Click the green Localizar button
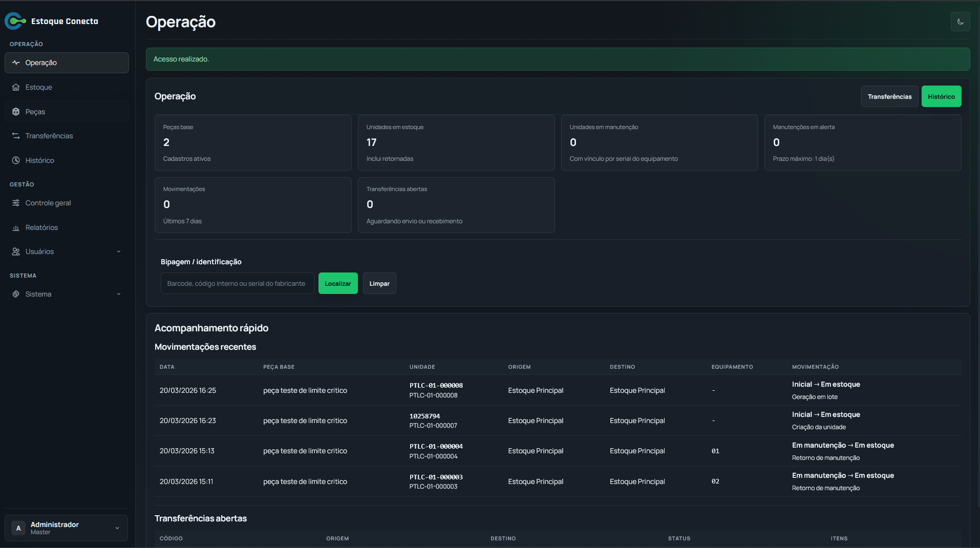The width and height of the screenshot is (980, 548). tap(338, 283)
